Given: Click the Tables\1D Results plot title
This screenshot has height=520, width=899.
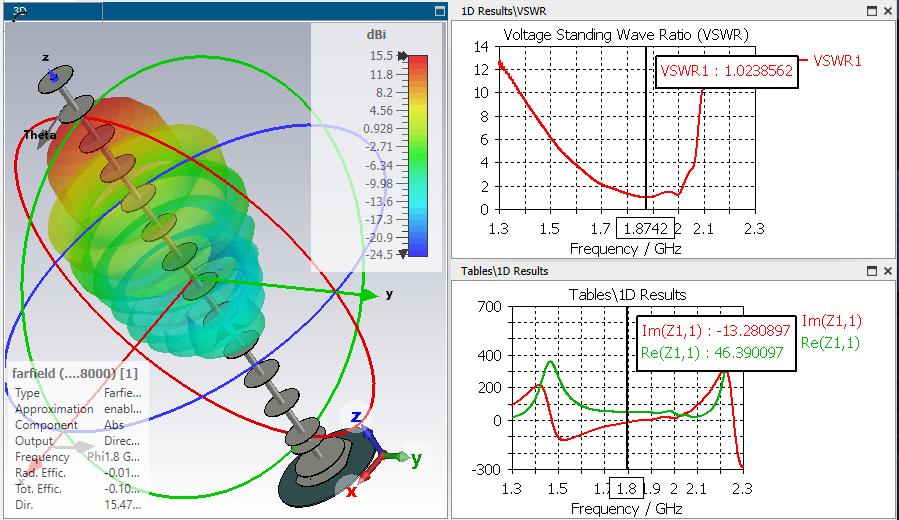Looking at the screenshot, I should click(627, 295).
